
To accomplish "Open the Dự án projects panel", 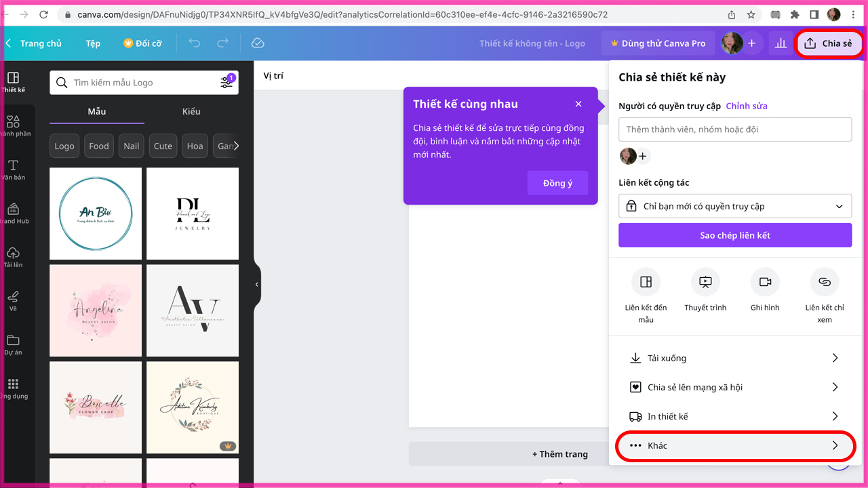I will click(x=14, y=346).
